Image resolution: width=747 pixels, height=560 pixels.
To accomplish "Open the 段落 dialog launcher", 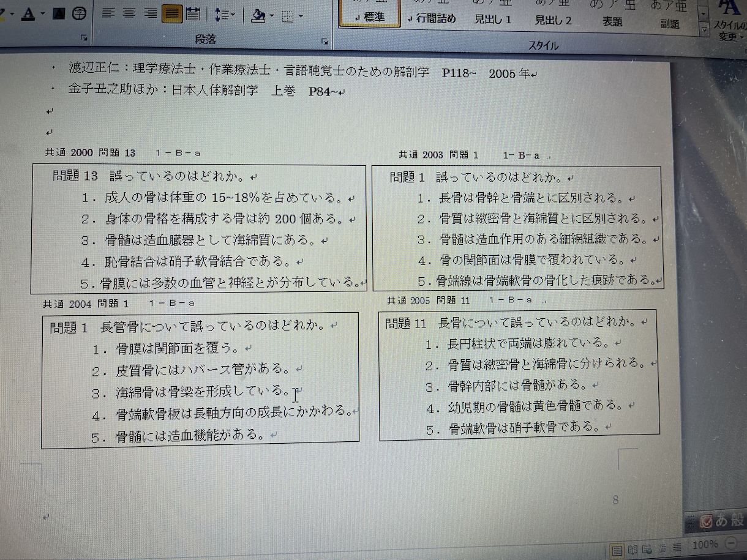I will [324, 42].
